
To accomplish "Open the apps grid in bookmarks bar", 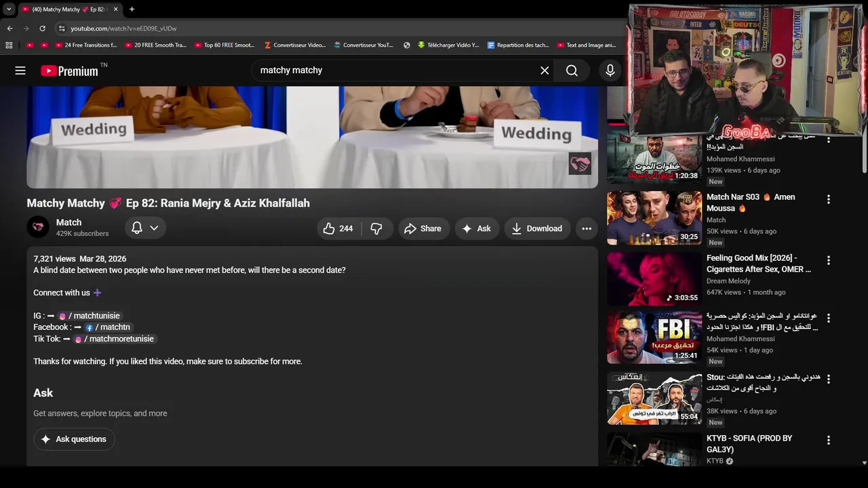I will pos(9,45).
